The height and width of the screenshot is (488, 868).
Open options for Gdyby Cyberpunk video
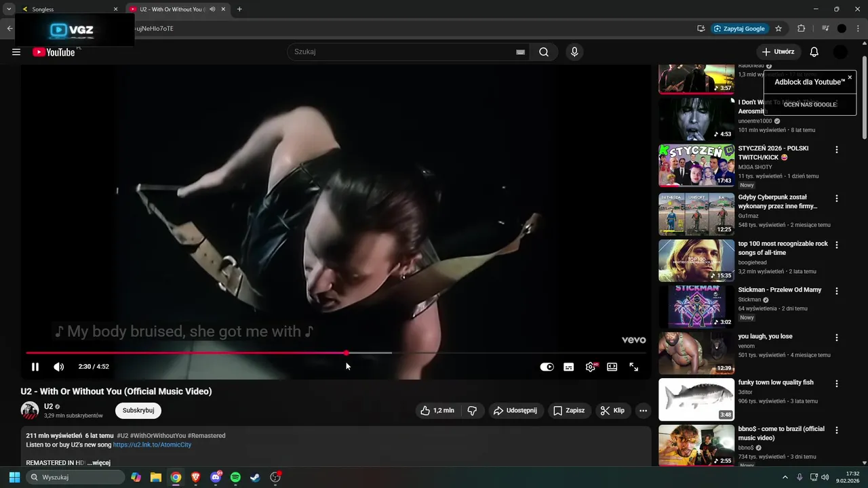click(837, 199)
